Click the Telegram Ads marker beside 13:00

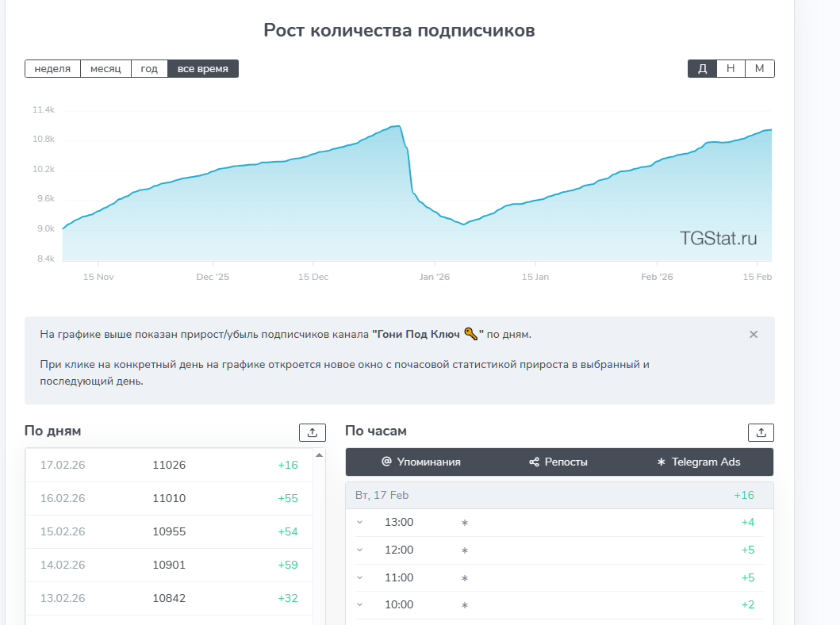tap(463, 522)
